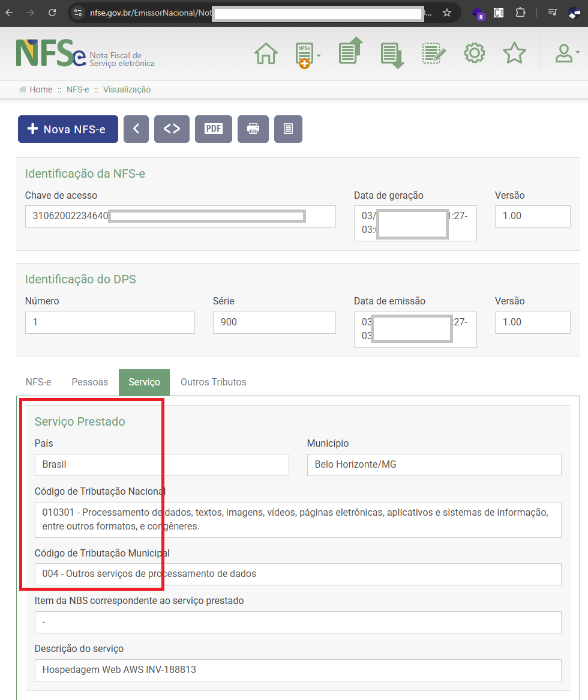Switch to the Pessoas tab

(90, 382)
